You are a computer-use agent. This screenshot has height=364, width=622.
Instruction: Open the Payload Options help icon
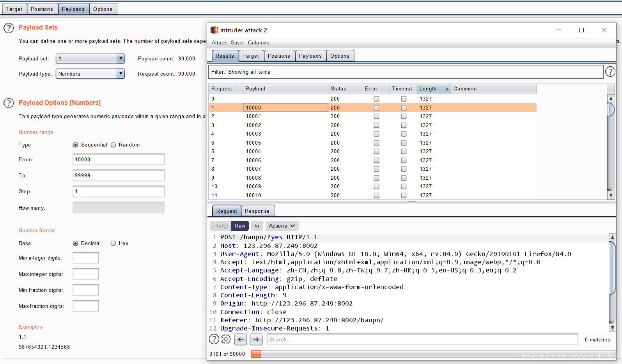[x=9, y=103]
